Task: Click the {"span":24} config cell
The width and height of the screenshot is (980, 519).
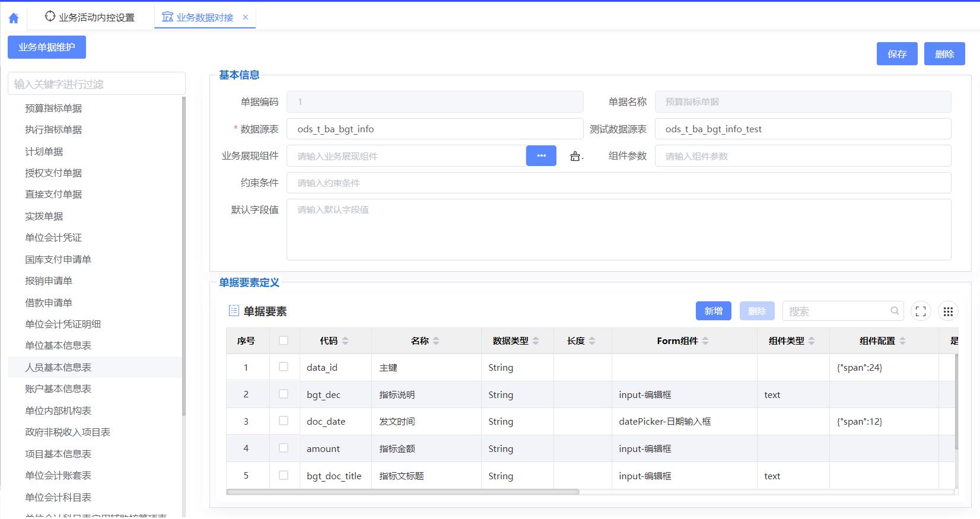Action: (x=884, y=368)
